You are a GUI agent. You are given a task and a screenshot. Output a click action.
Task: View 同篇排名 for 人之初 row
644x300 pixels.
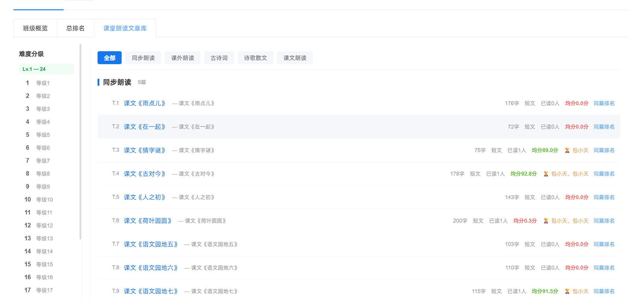click(604, 197)
